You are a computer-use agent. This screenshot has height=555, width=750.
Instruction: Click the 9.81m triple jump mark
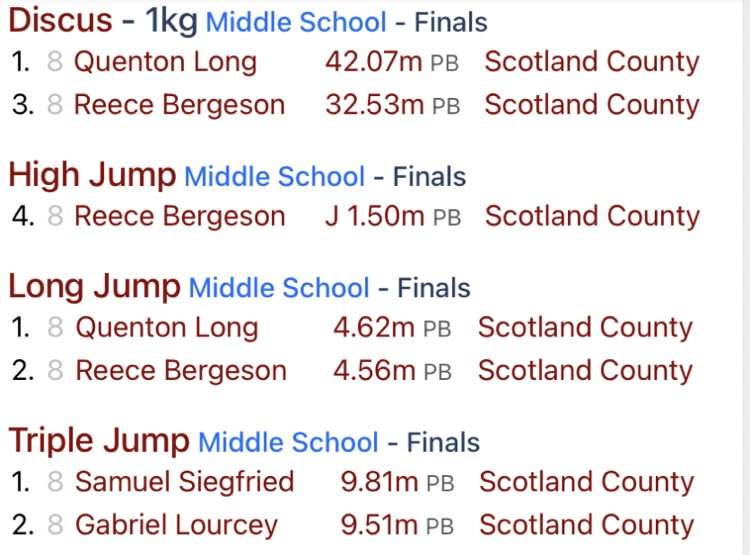pos(380,482)
